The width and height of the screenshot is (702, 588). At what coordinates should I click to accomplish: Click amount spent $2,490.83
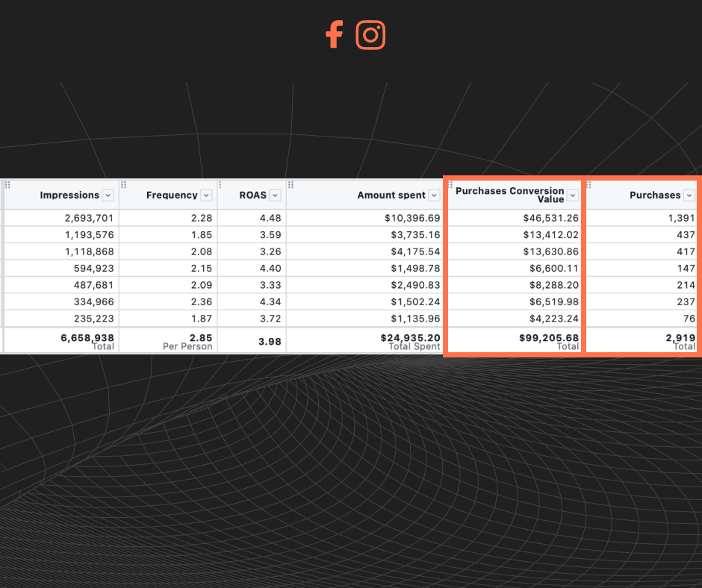(x=415, y=285)
